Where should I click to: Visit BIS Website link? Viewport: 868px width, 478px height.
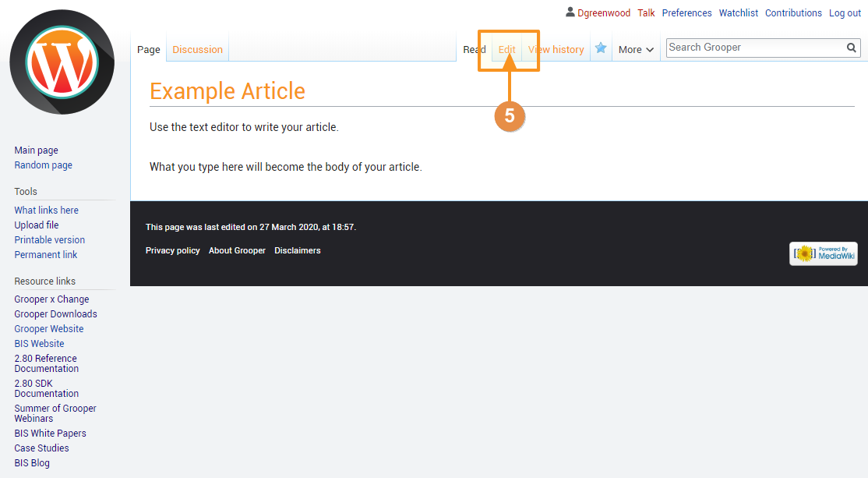[x=39, y=344]
